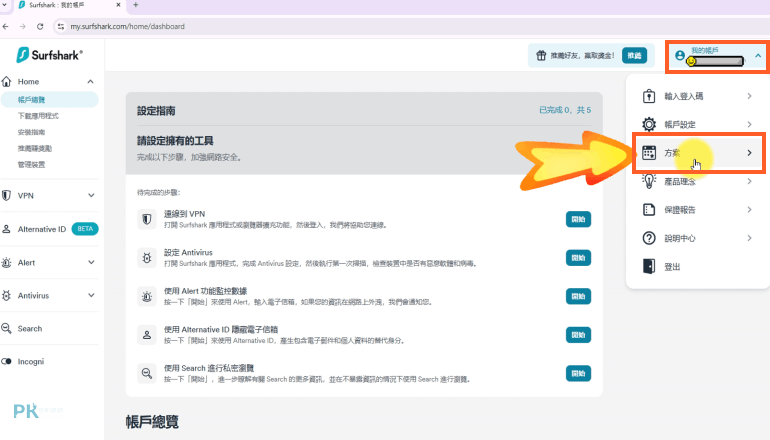Click the bug icon beside 設定 Antivirus
The image size is (770, 440).
tap(147, 258)
